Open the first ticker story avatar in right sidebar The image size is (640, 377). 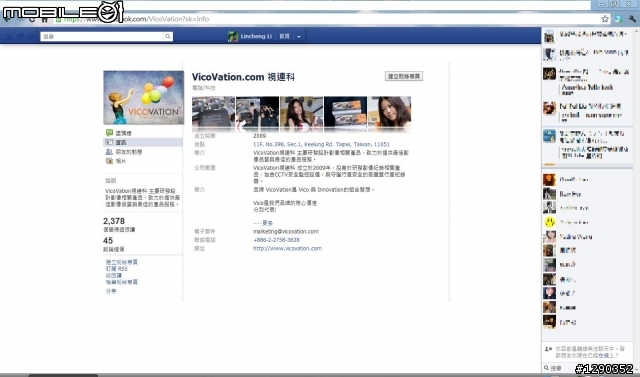(x=549, y=37)
